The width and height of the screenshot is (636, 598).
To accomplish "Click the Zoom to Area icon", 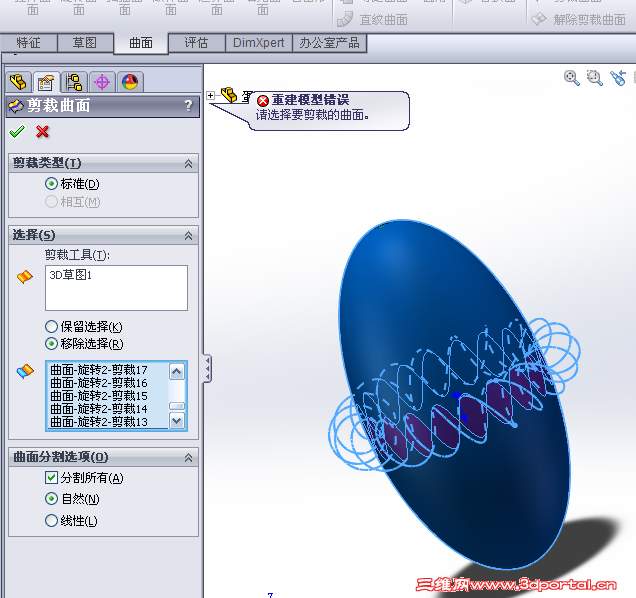I will 595,77.
